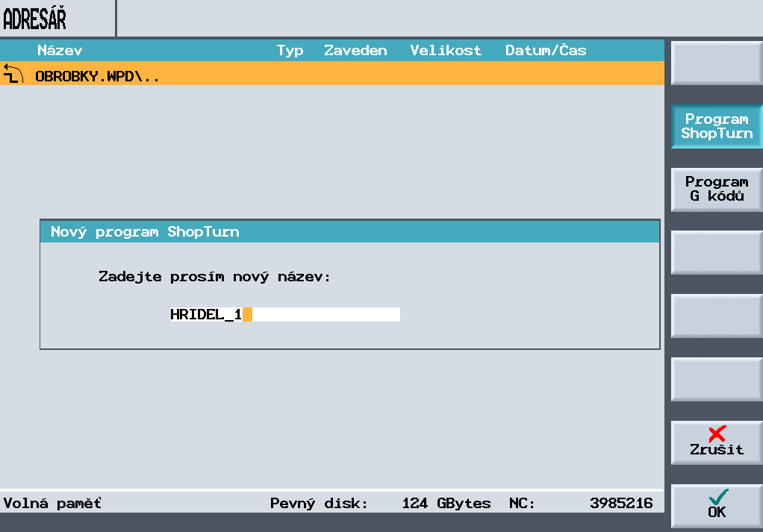Click the Pevný disk label in status bar
Screen dimensions: 763x532
pyautogui.click(x=319, y=503)
